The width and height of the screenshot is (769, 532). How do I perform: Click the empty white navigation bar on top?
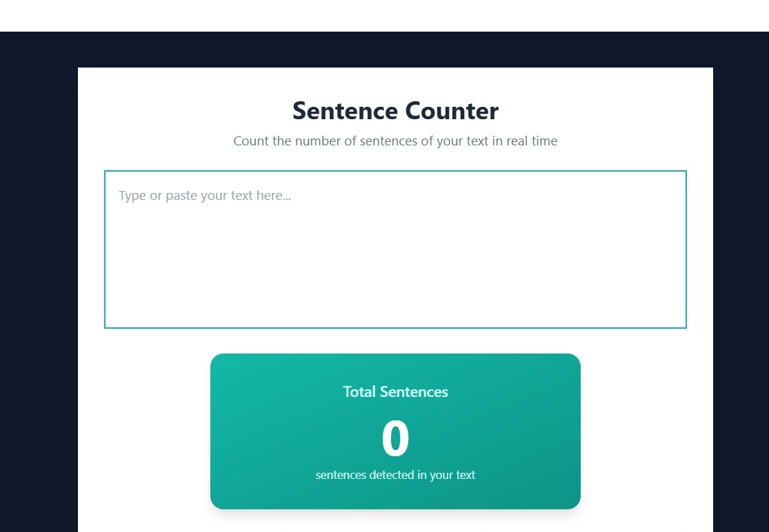pyautogui.click(x=384, y=15)
